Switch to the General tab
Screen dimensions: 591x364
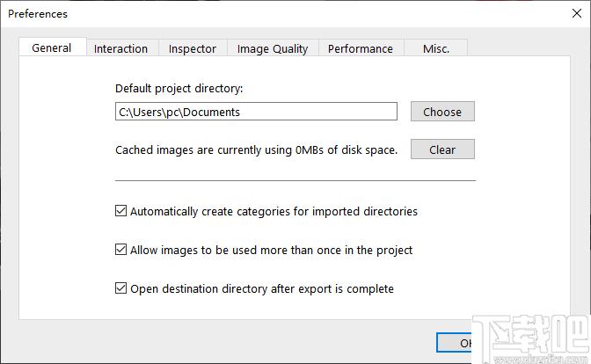[52, 48]
